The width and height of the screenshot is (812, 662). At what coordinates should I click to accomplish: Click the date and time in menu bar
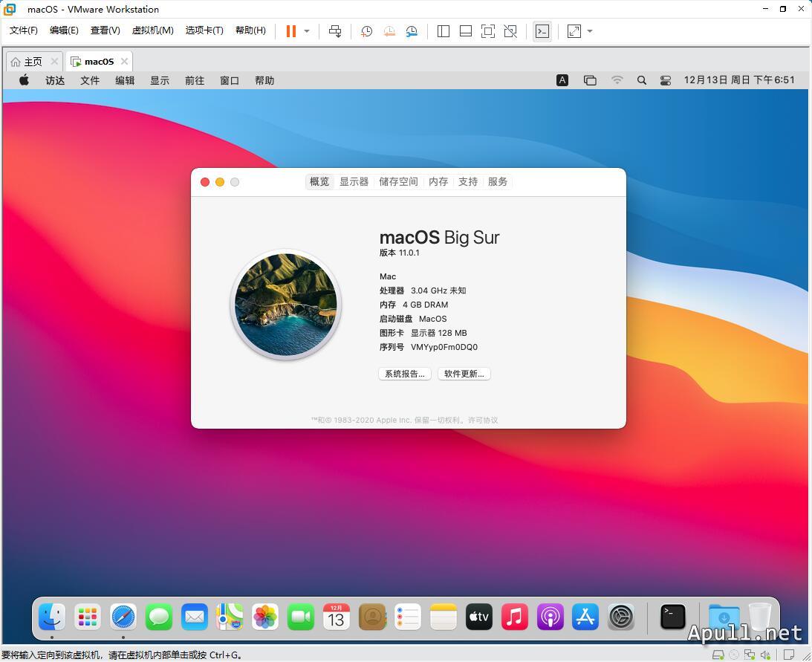739,79
